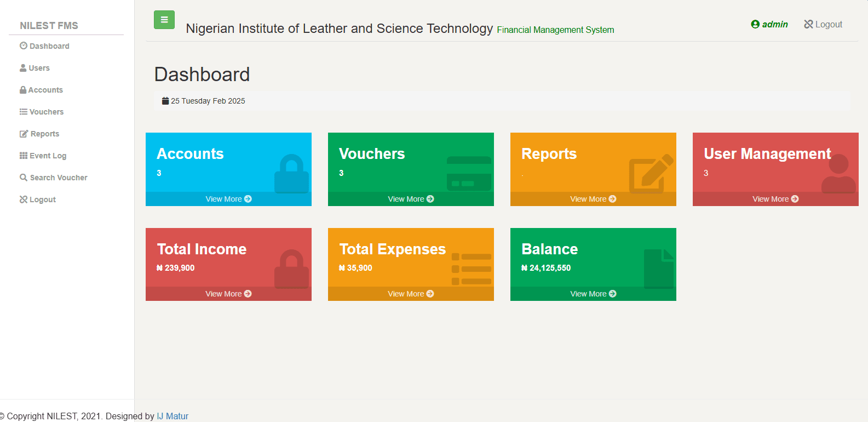Click the ₦ 35,900 expenses amount

355,268
